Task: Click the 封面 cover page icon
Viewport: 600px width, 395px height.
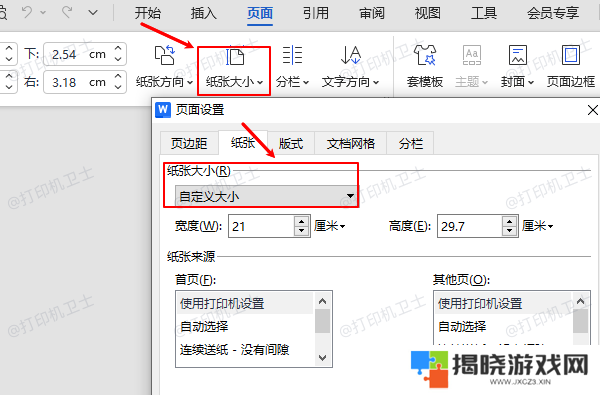Action: click(x=518, y=55)
